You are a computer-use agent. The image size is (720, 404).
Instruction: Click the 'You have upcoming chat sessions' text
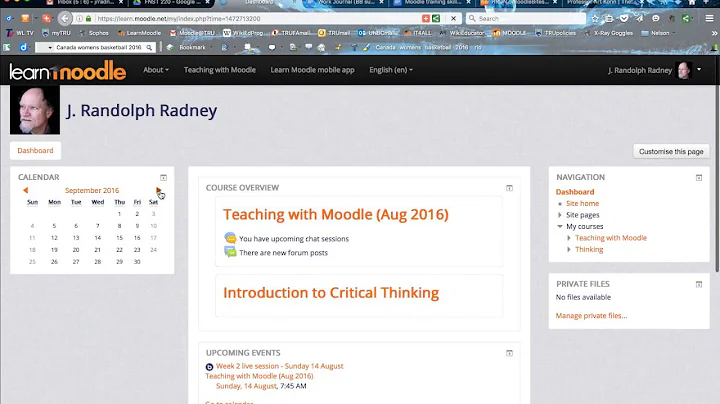pos(294,239)
